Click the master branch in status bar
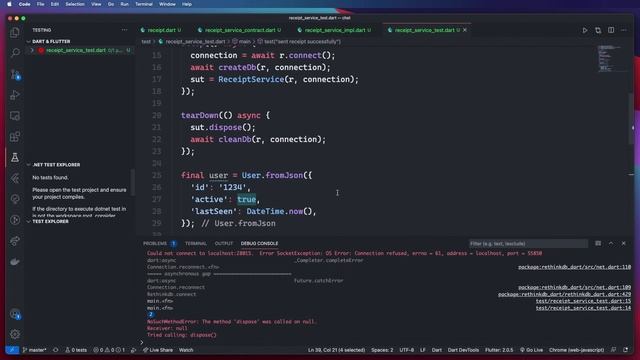640x360 pixels. pyautogui.click(x=35, y=350)
